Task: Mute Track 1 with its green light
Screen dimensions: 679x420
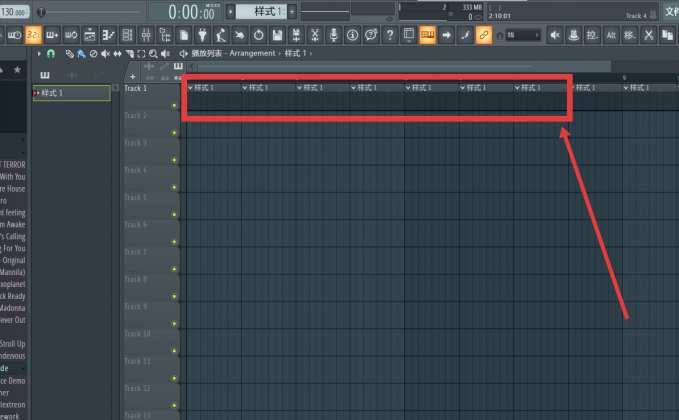Action: (x=174, y=105)
